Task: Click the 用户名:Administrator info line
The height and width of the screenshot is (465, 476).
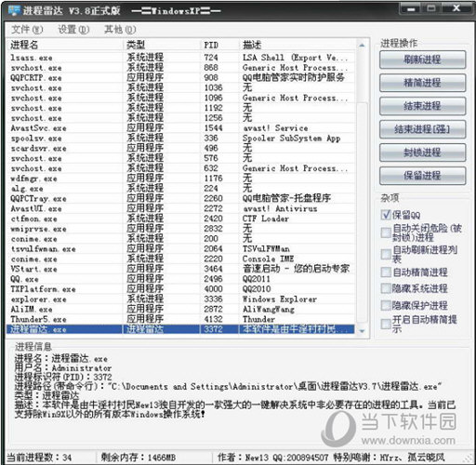Action: (x=63, y=368)
